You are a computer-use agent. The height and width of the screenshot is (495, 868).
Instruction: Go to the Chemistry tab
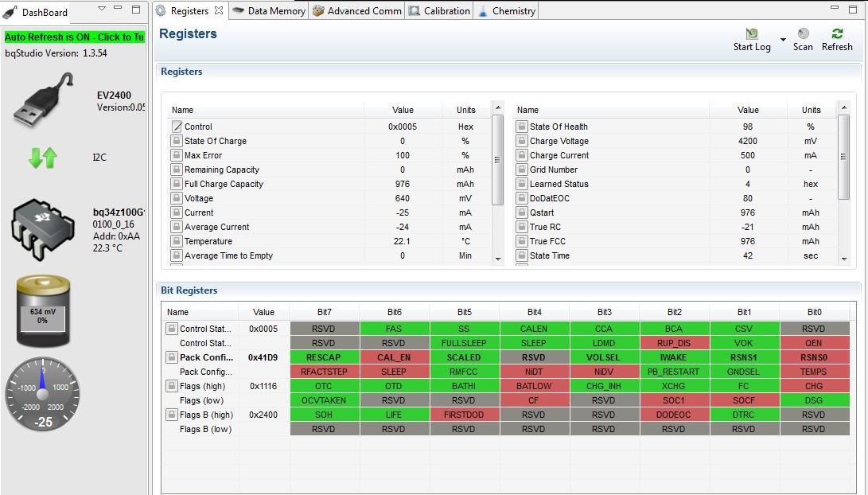point(507,10)
